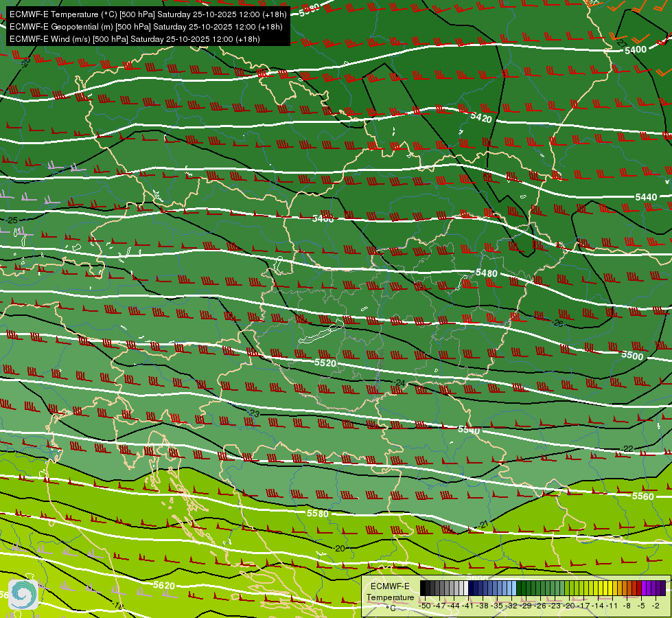Click the '-17' value under the legend colorbar
This screenshot has height=618, width=672.
click(583, 606)
